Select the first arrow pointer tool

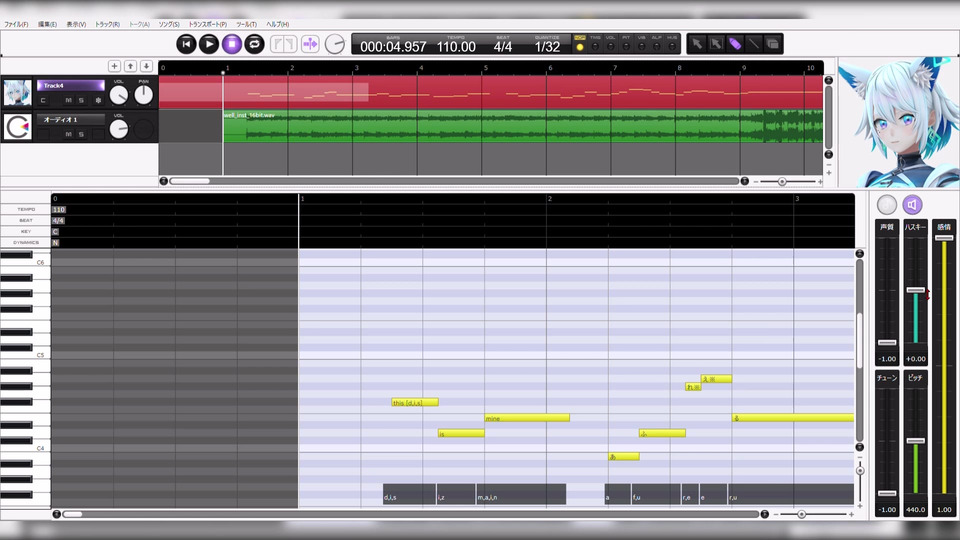click(697, 43)
